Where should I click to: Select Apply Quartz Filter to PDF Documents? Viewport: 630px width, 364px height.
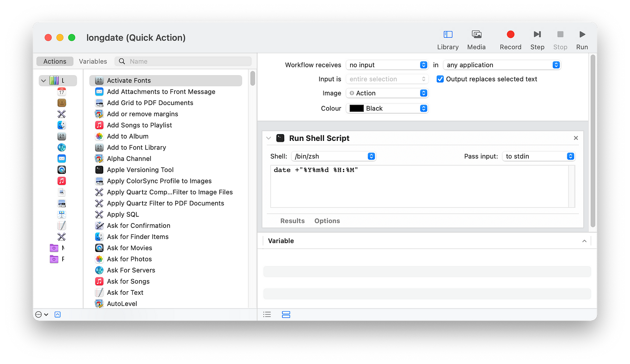(x=166, y=203)
